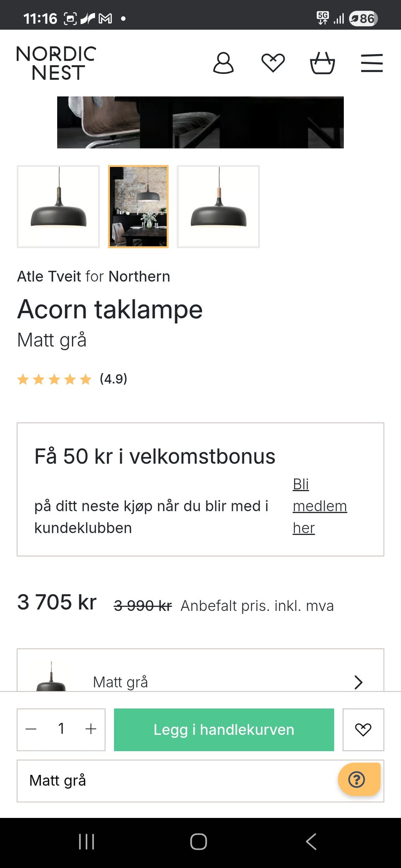Expand the Matt grå variant chevron
401x868 pixels.
(358, 682)
